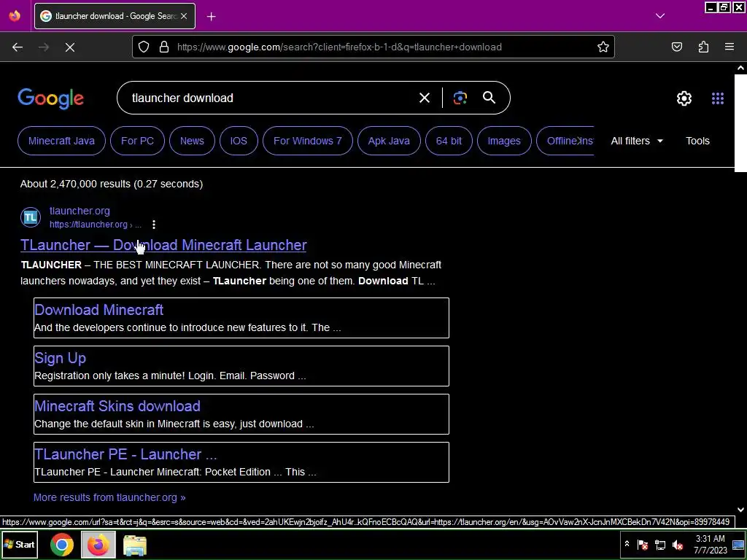Open TLauncher — Download Minecraft Launcher result
Screen dimensions: 747x560
tap(163, 245)
